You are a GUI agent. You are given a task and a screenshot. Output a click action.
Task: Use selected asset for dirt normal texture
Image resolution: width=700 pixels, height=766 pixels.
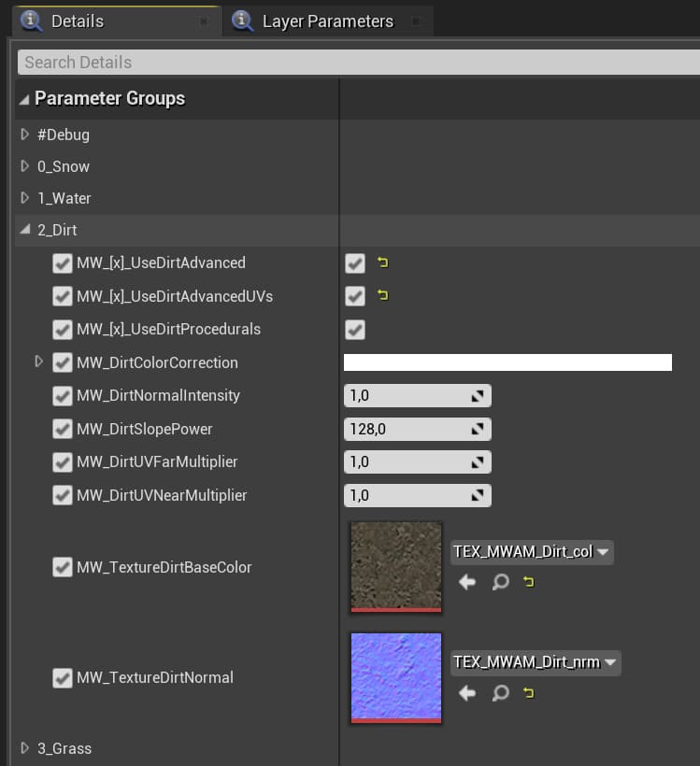(467, 693)
